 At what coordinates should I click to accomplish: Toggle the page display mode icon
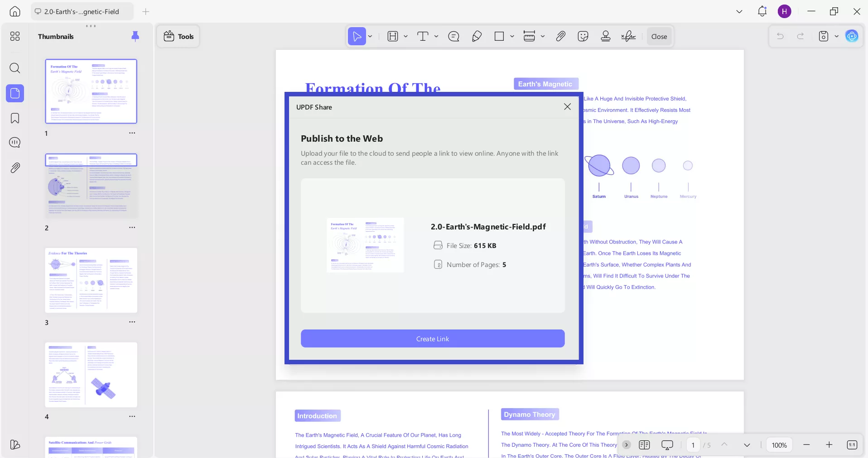(644, 445)
